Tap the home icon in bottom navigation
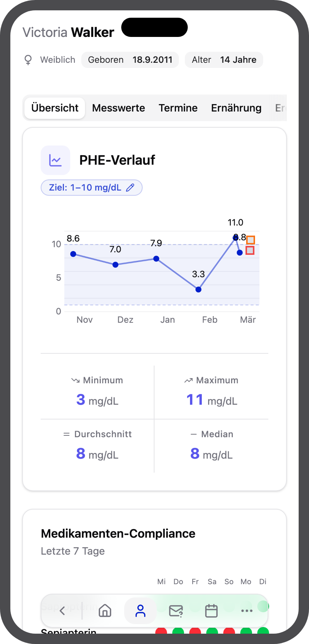The image size is (309, 644). coord(105,611)
